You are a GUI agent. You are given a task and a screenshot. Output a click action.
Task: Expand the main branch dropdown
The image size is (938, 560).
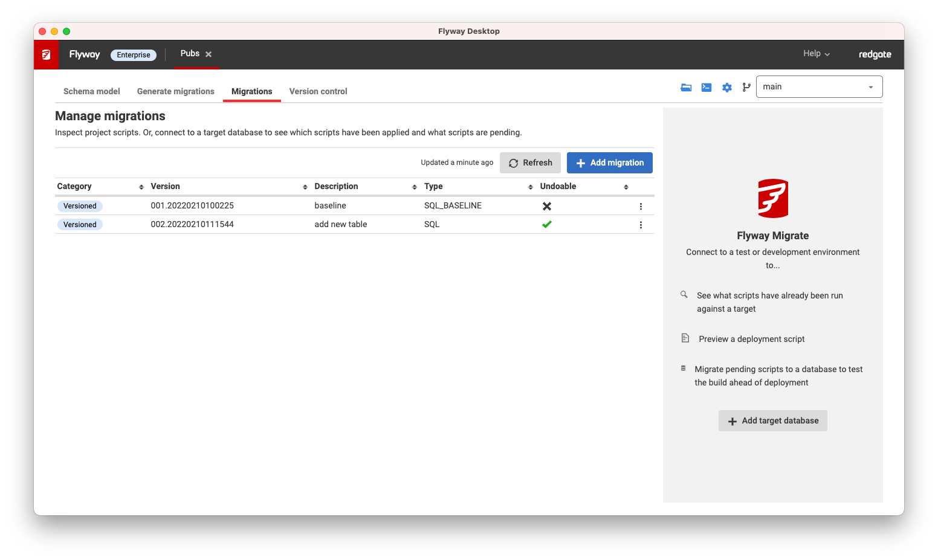[870, 87]
